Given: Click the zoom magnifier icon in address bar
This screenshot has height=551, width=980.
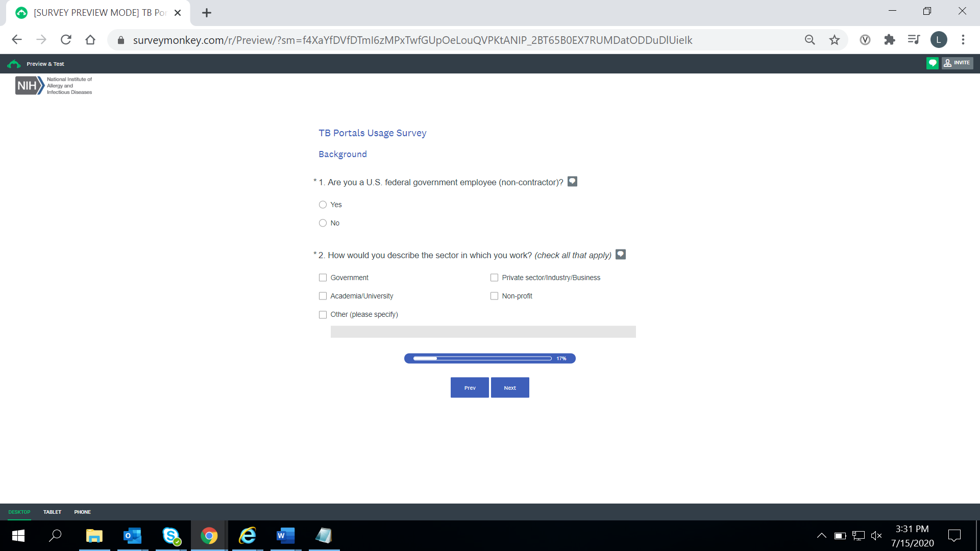Looking at the screenshot, I should point(810,40).
